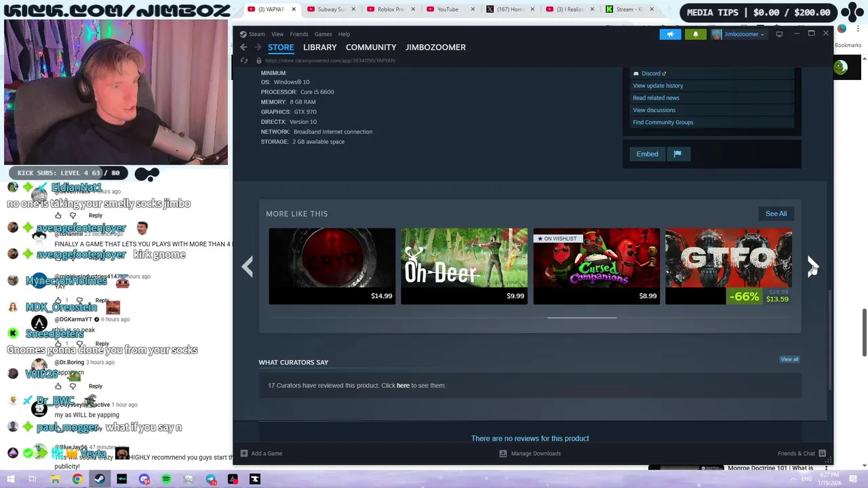Dislike the Dr.Boring comment
The image size is (868, 488).
pos(73,386)
